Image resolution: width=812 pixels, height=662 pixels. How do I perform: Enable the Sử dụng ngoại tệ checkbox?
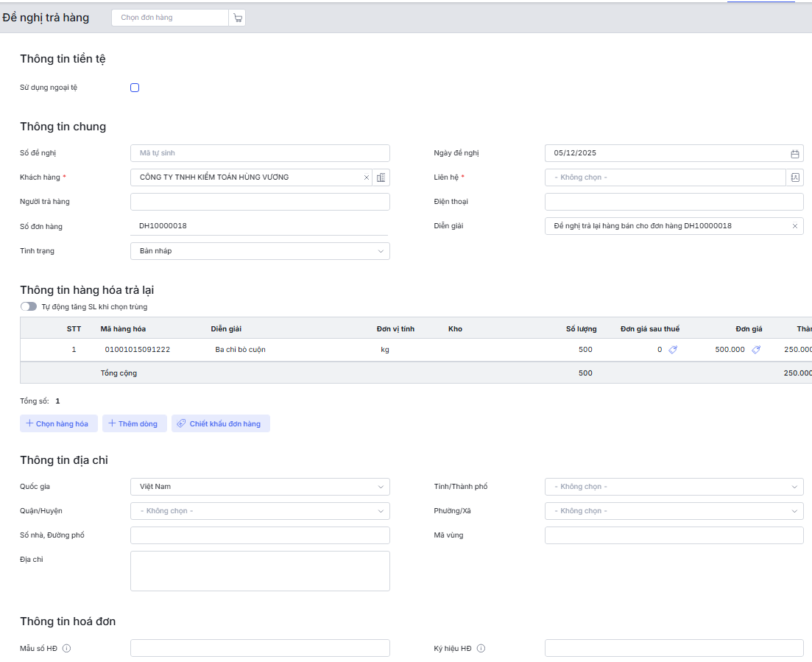(135, 88)
